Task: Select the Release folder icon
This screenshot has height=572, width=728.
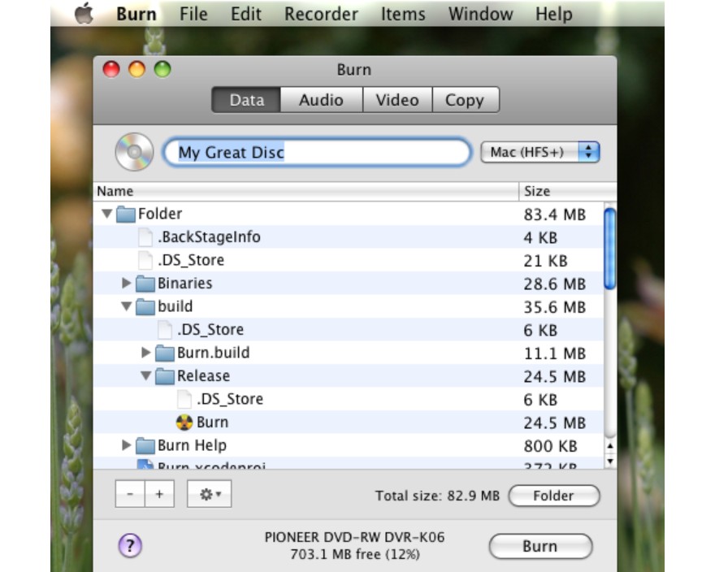Action: click(x=164, y=376)
